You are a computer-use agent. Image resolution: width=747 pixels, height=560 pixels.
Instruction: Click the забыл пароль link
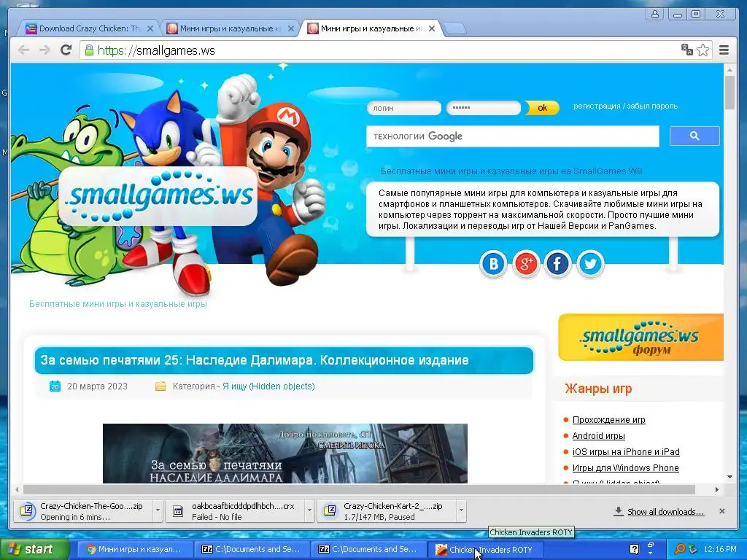pyautogui.click(x=651, y=106)
